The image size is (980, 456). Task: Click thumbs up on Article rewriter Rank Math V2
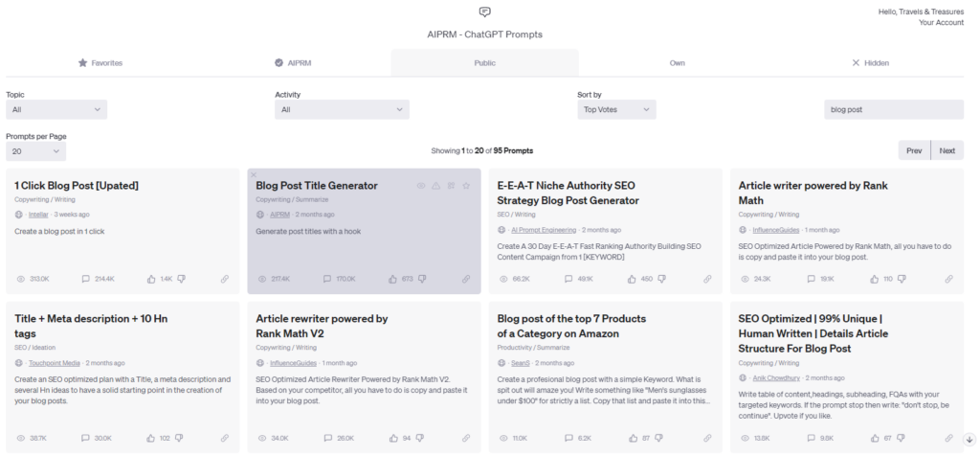(393, 438)
